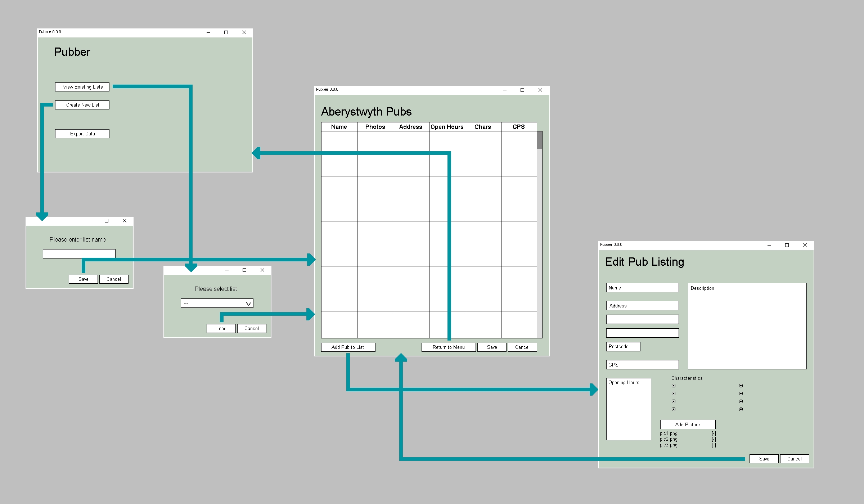Expand the list selection dropdown arrow
Viewport: 864px width, 504px height.
click(248, 303)
